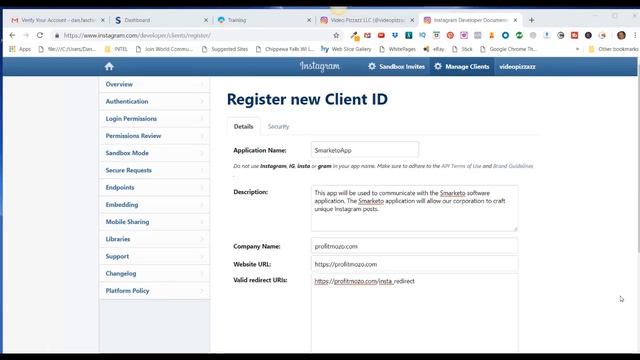
Task: Open the Changelog sidebar item
Action: (x=155, y=273)
